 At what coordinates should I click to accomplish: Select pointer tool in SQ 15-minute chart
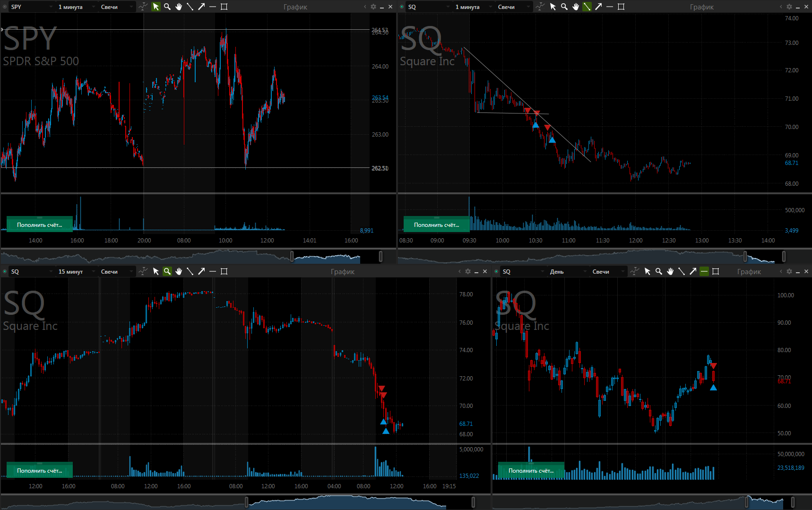coord(156,271)
